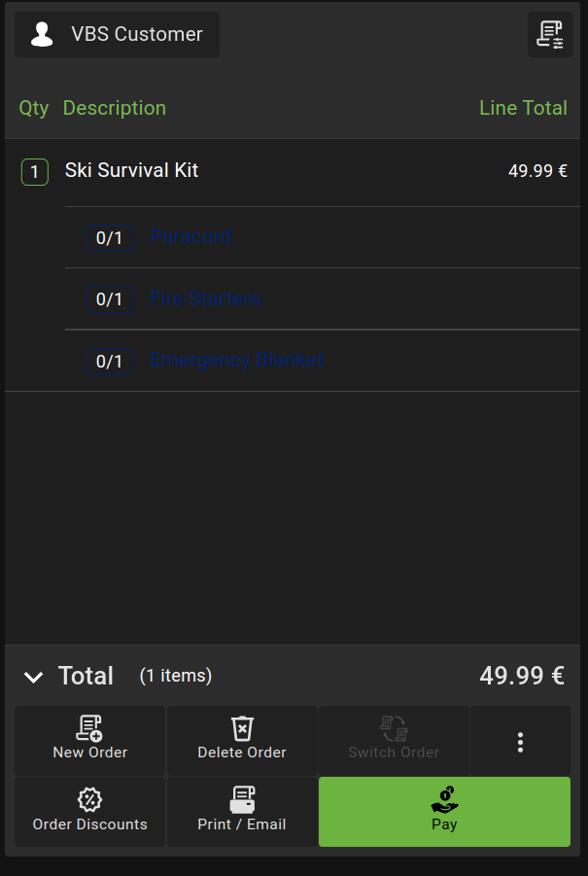Image resolution: width=588 pixels, height=876 pixels.
Task: Select the VBS Customer button
Action: point(117,35)
